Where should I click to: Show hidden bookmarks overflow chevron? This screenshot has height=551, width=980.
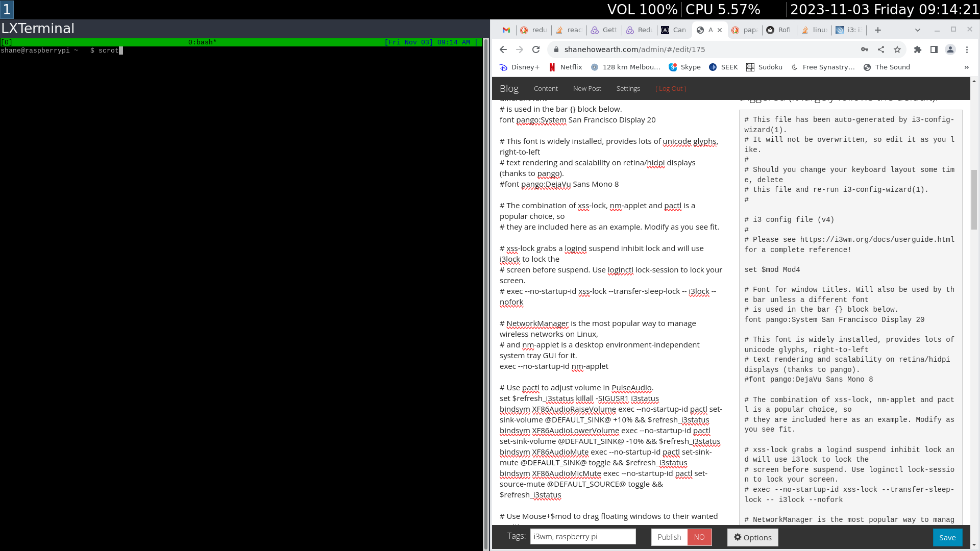pyautogui.click(x=966, y=67)
